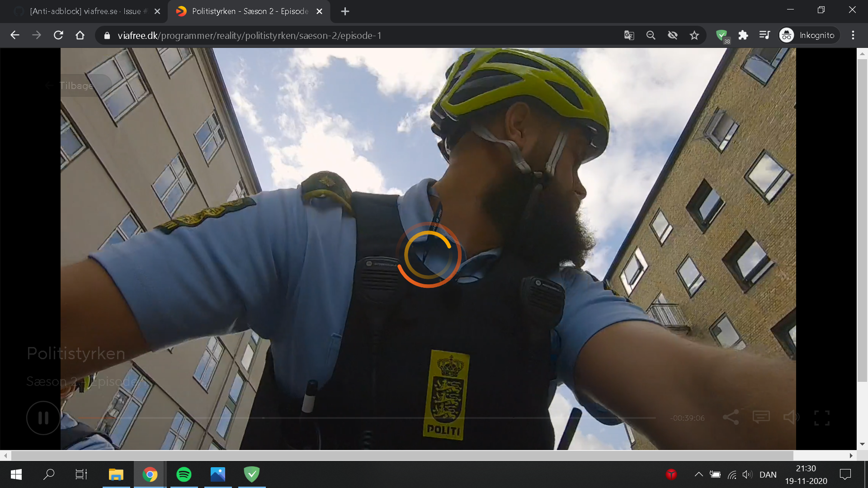
Task: Enter fullscreen video mode
Action: click(x=821, y=418)
